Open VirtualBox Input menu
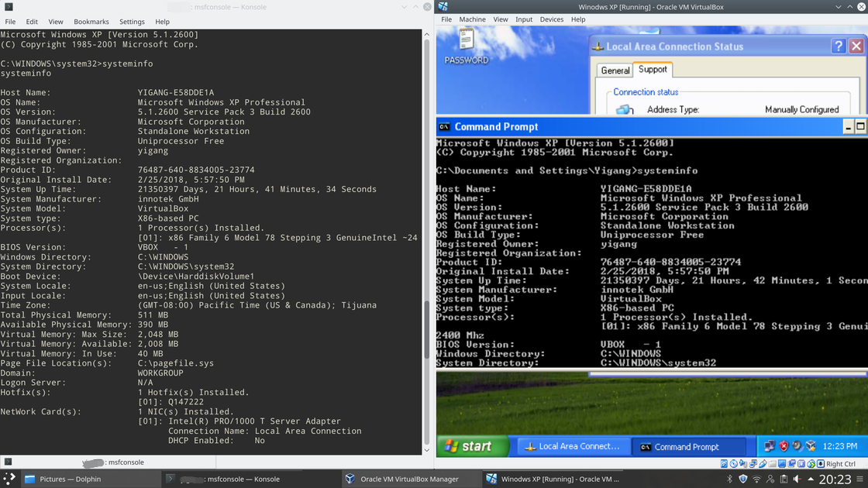Image resolution: width=868 pixels, height=488 pixels. [x=524, y=19]
